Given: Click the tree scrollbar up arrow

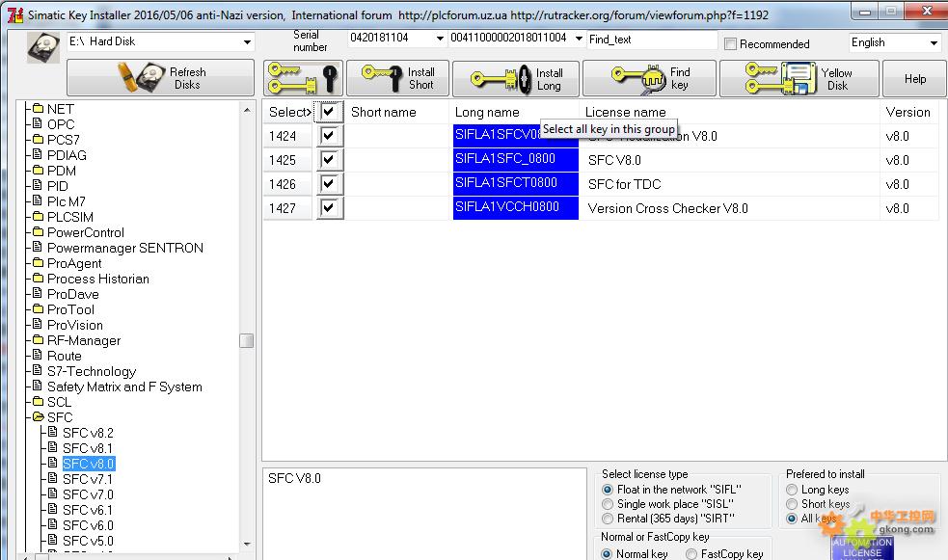Looking at the screenshot, I should point(246,110).
